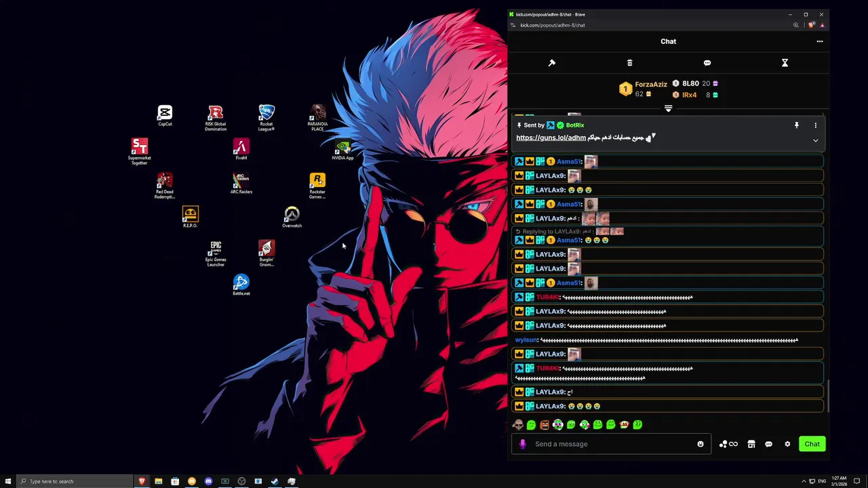
Task: Switch input language via ENG indicator
Action: click(x=822, y=481)
